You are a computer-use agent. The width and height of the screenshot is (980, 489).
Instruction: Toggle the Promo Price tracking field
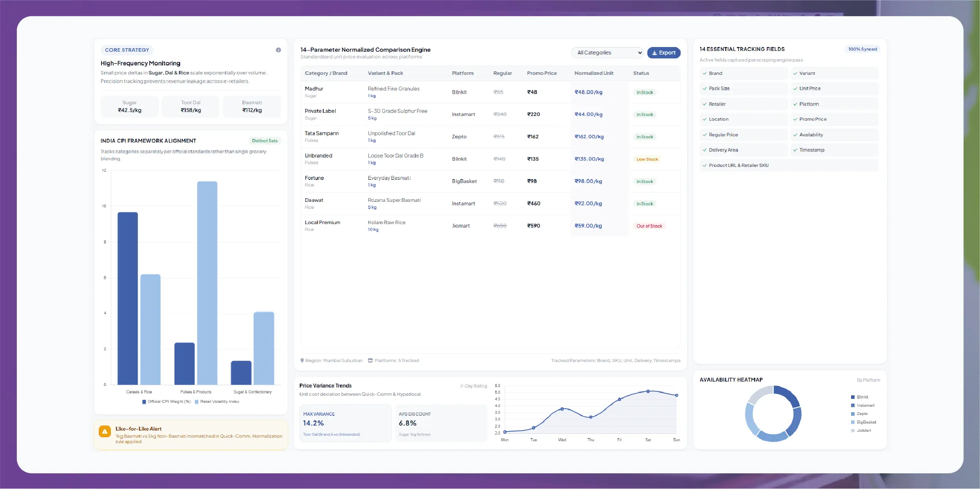tap(834, 119)
